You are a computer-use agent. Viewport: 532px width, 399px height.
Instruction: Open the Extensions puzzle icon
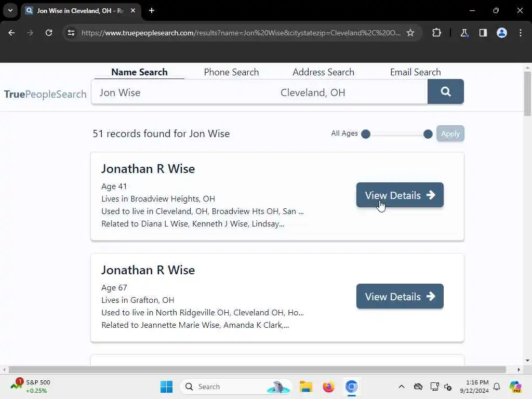point(436,33)
